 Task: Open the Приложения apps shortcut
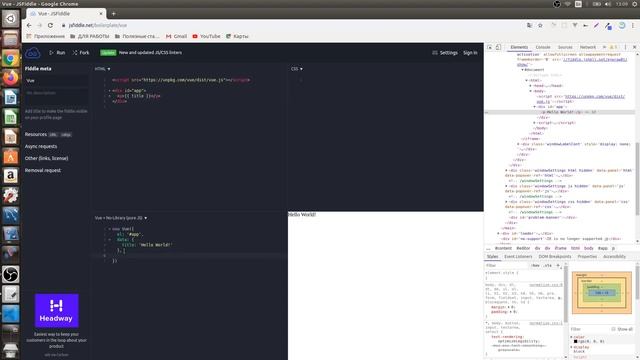[x=45, y=36]
